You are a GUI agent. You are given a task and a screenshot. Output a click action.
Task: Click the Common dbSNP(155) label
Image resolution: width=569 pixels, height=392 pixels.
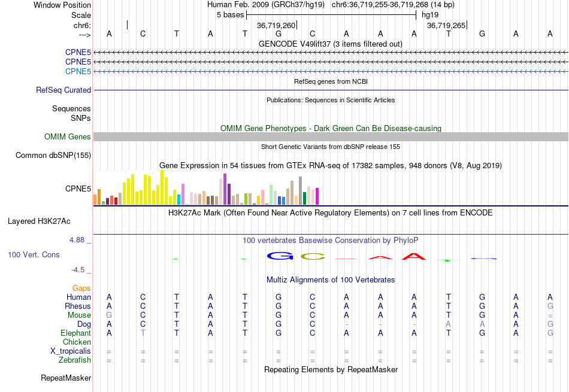pos(53,155)
